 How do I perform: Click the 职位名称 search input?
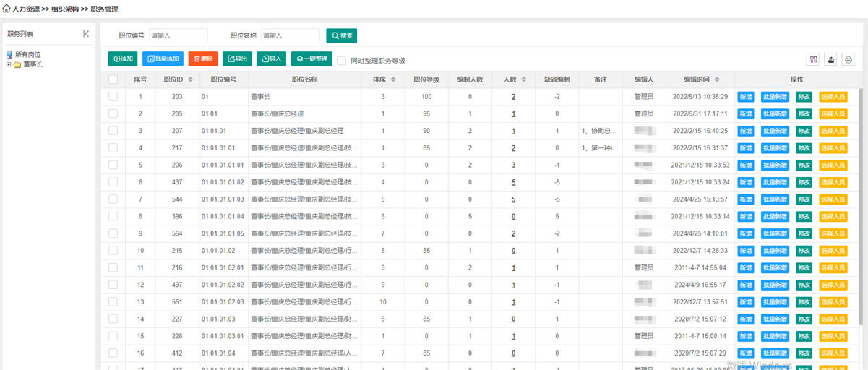pos(290,35)
